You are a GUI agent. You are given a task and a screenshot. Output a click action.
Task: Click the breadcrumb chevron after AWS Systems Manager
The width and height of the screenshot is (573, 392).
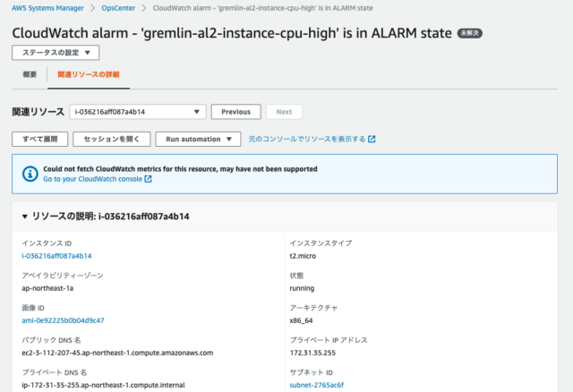(93, 8)
